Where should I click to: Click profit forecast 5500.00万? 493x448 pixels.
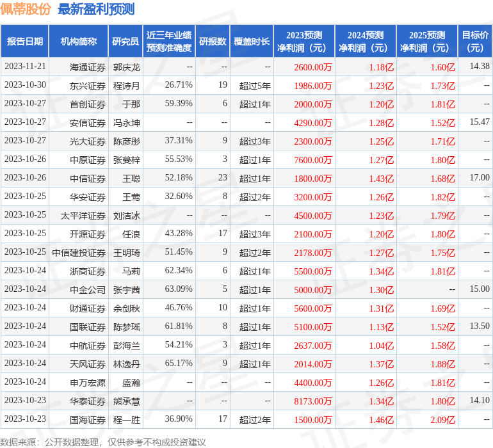click(313, 271)
